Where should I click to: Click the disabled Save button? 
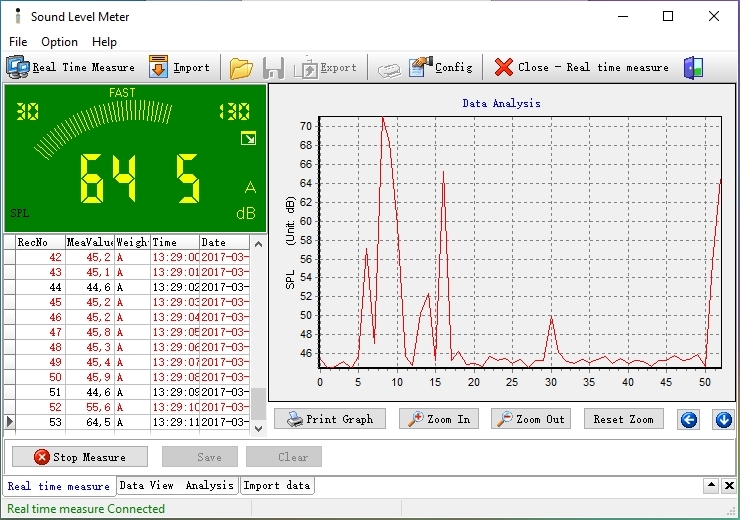200,457
